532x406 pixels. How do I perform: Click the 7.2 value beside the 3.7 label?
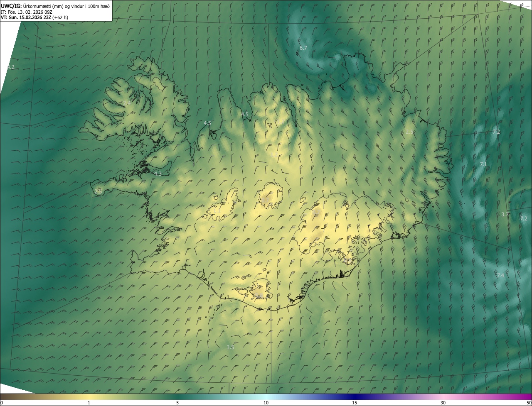[x=523, y=218]
